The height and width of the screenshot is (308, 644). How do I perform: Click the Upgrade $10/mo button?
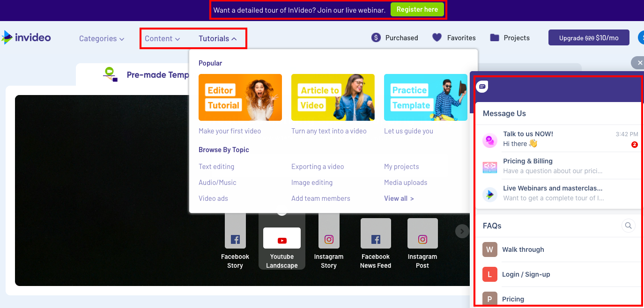589,38
